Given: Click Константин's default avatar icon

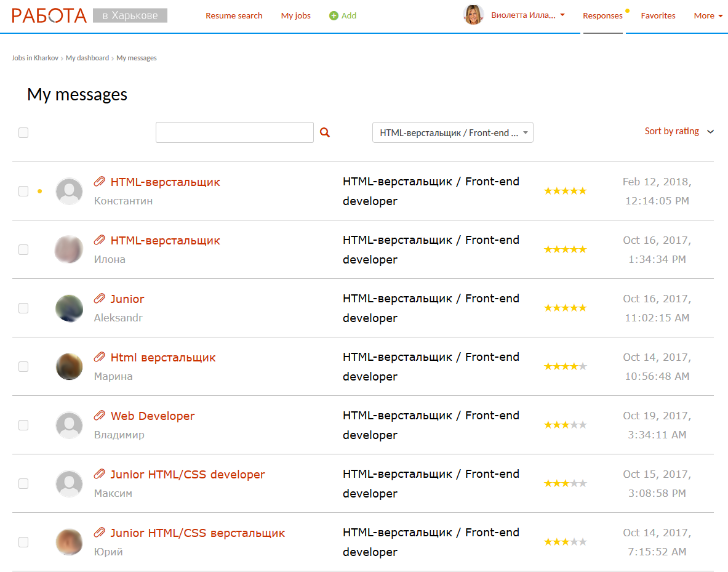Looking at the screenshot, I should [69, 191].
